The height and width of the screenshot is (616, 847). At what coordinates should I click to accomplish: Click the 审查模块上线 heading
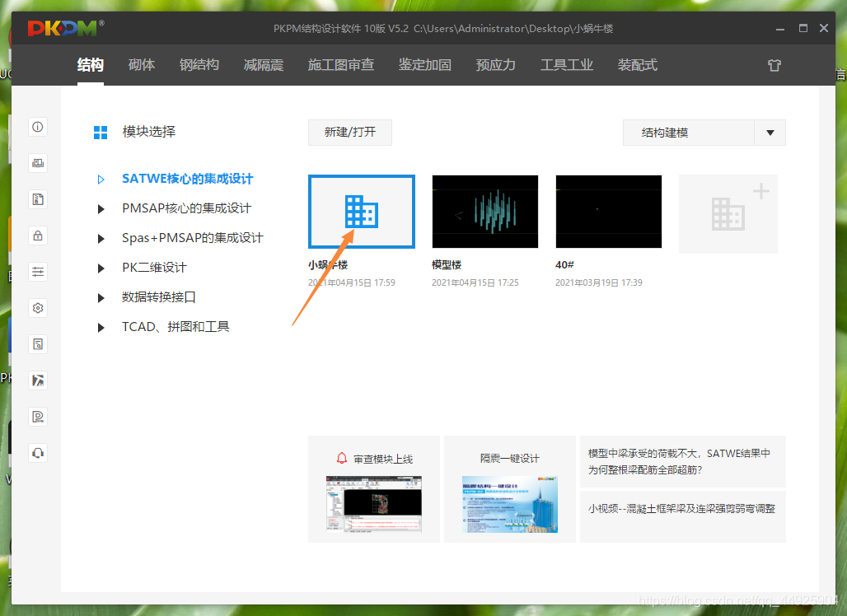383,460
